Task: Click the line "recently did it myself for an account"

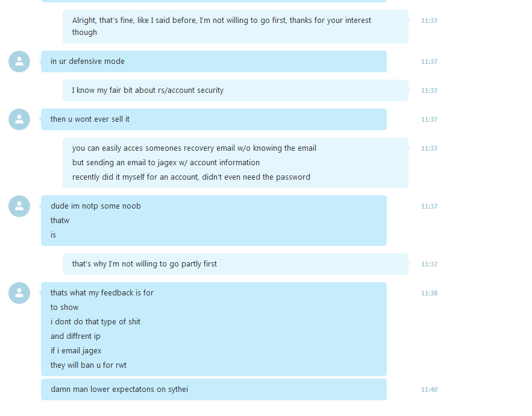Action: tap(191, 177)
